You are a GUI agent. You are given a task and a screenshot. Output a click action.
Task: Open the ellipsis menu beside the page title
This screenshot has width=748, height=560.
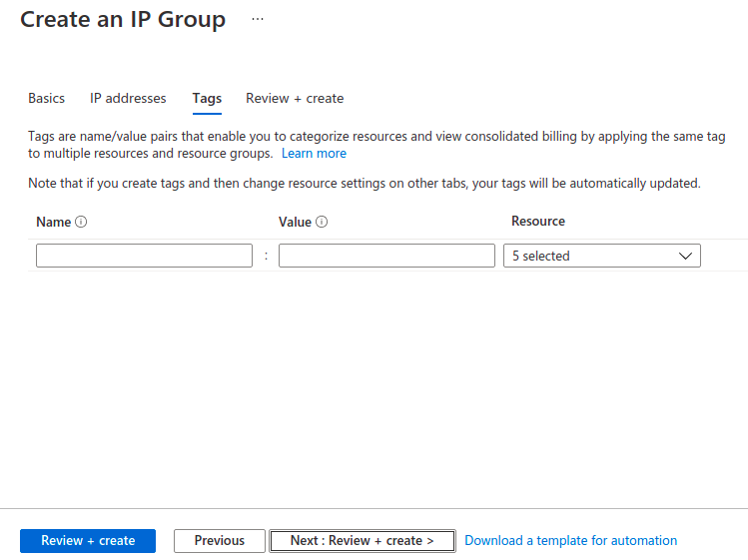258,19
